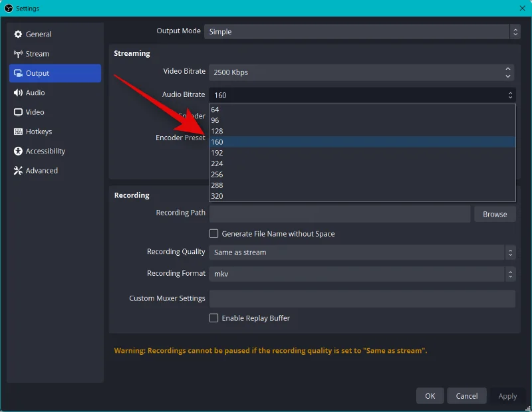Close the Settings window
Viewport: 532px width, 412px height.
point(522,8)
